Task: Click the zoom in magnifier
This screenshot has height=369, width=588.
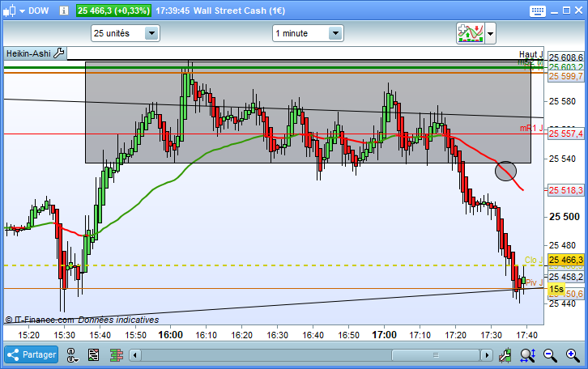Action: (x=573, y=354)
